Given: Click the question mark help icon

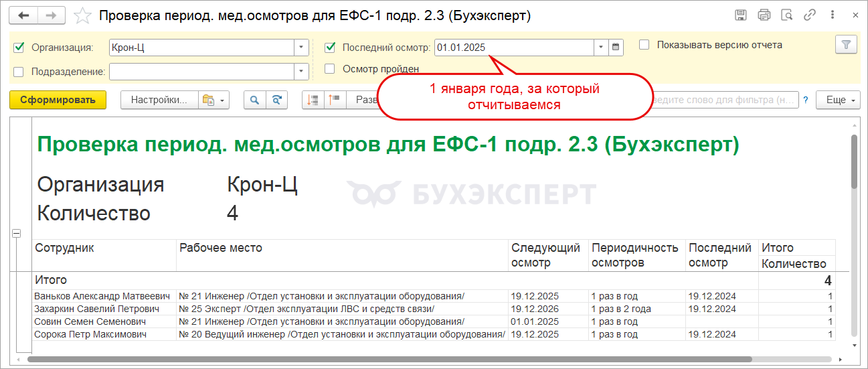Looking at the screenshot, I should click(x=806, y=100).
